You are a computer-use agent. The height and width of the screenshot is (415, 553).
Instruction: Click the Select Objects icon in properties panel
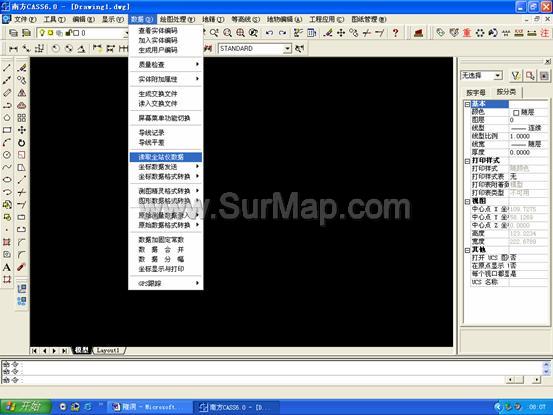(530, 75)
